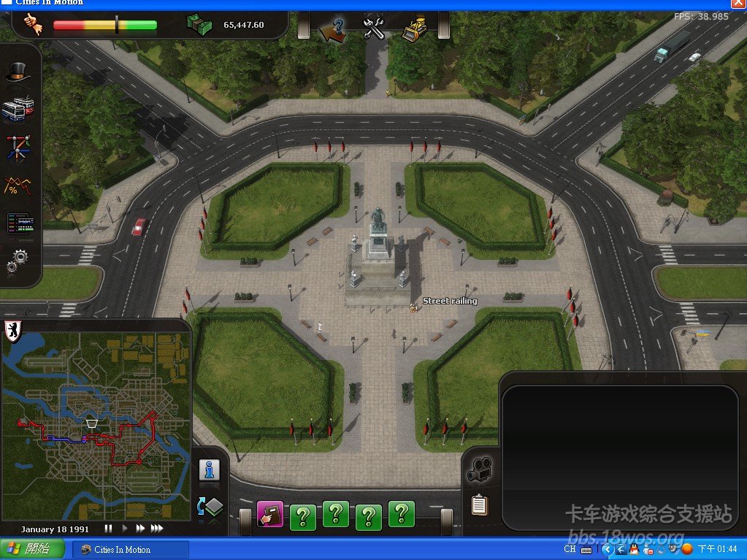This screenshot has height=560, width=747.
Task: Select the yellow bulldozer demolish tool
Action: 415,28
